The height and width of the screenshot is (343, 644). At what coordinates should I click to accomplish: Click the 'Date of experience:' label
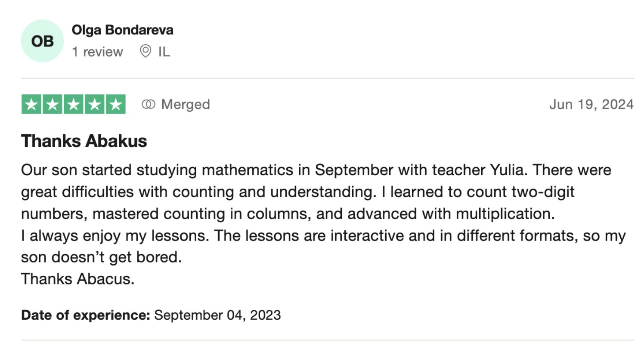(86, 315)
